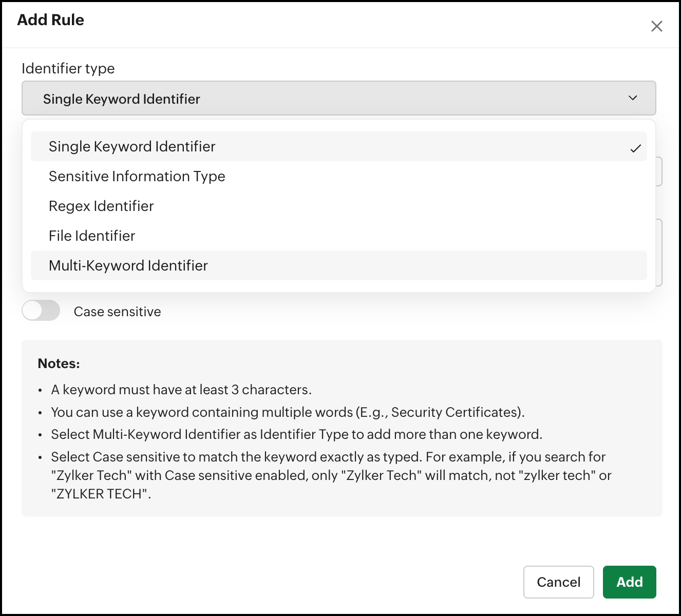
Task: Select the File Identifier option
Action: coord(92,236)
